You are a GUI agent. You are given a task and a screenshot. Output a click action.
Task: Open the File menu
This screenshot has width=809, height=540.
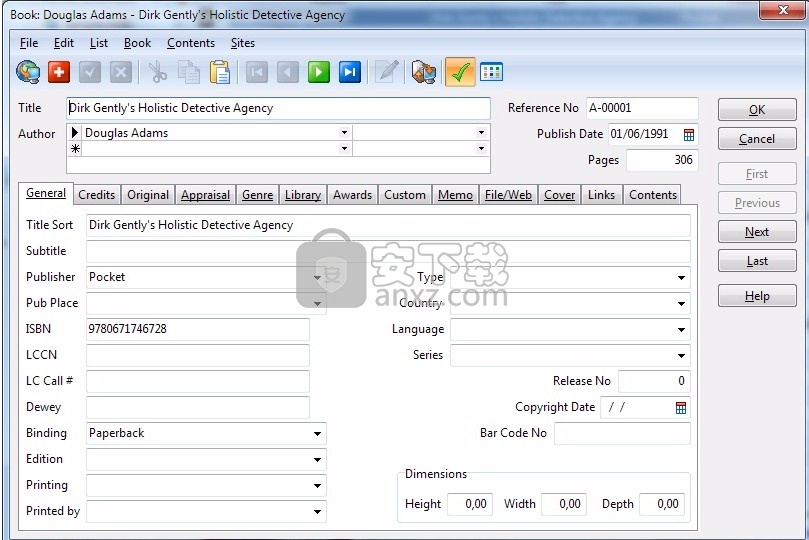29,43
